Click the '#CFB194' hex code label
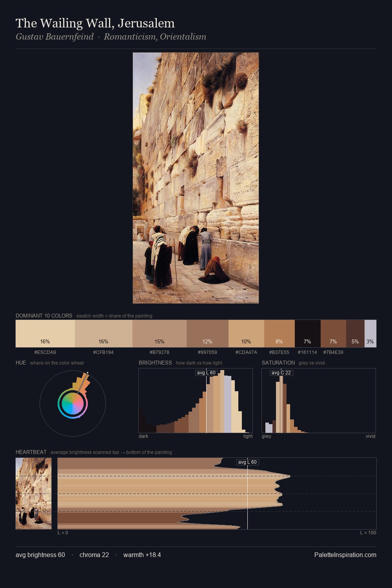 103,352
